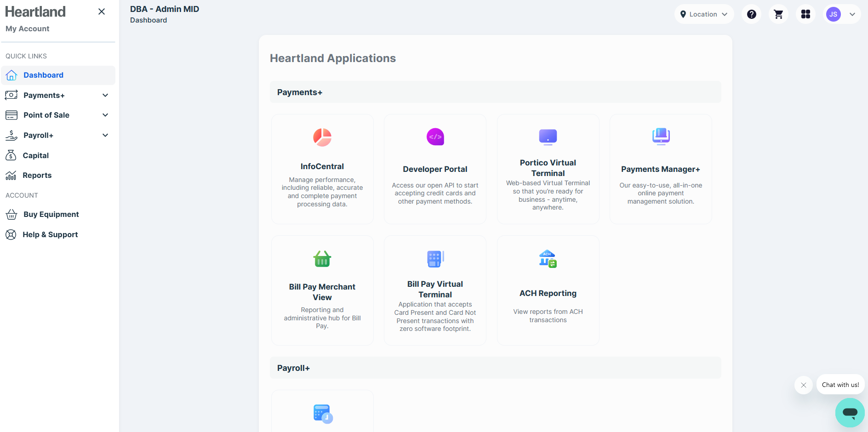Click the Buy Equipment basket icon
The width and height of the screenshot is (868, 432).
coord(11,214)
